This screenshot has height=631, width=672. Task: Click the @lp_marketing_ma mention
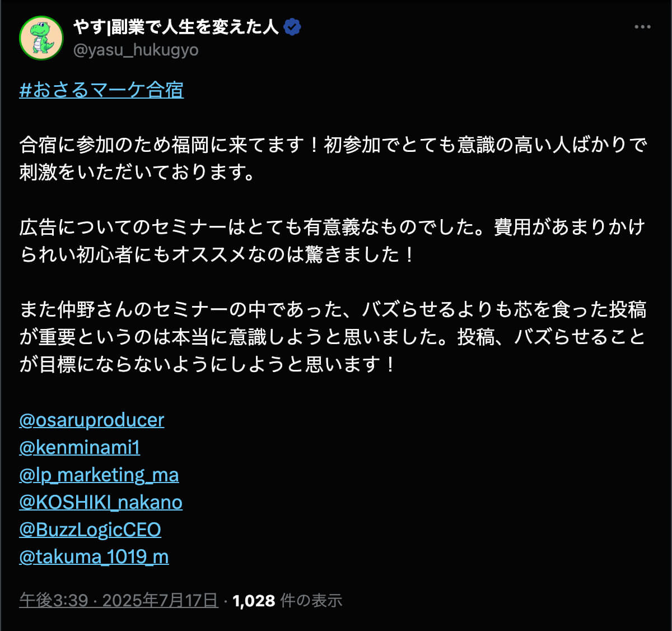tap(99, 475)
